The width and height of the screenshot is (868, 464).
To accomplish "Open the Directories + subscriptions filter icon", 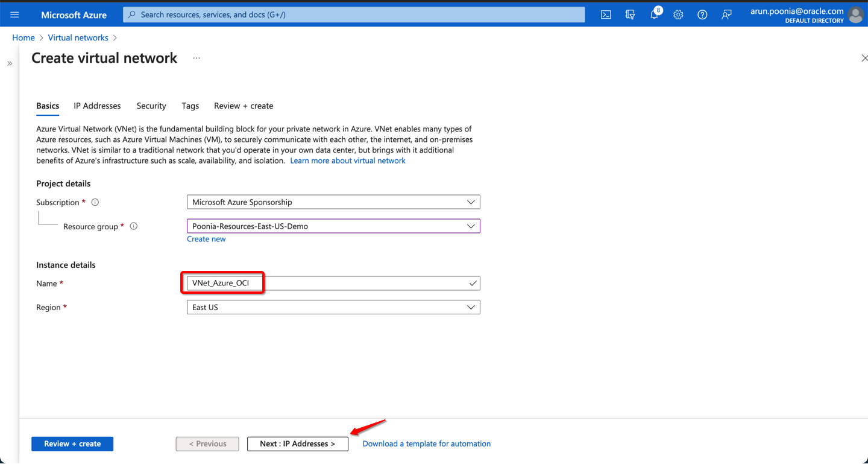I will click(630, 14).
